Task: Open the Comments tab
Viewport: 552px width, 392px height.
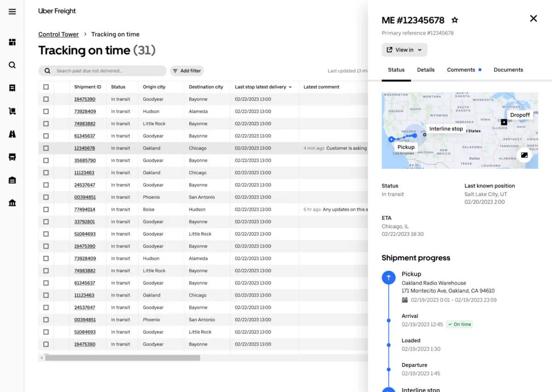Action: (461, 70)
